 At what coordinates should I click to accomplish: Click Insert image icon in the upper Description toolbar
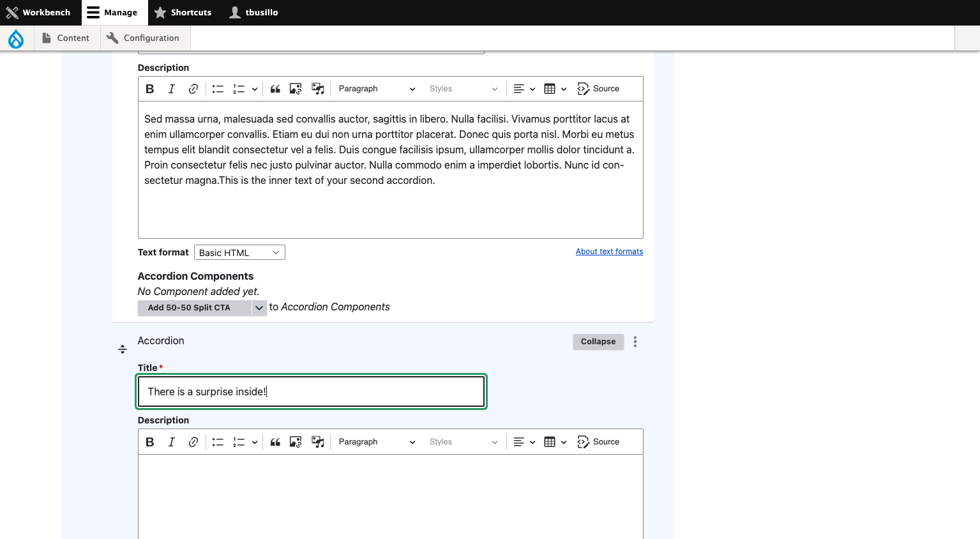[x=296, y=89]
